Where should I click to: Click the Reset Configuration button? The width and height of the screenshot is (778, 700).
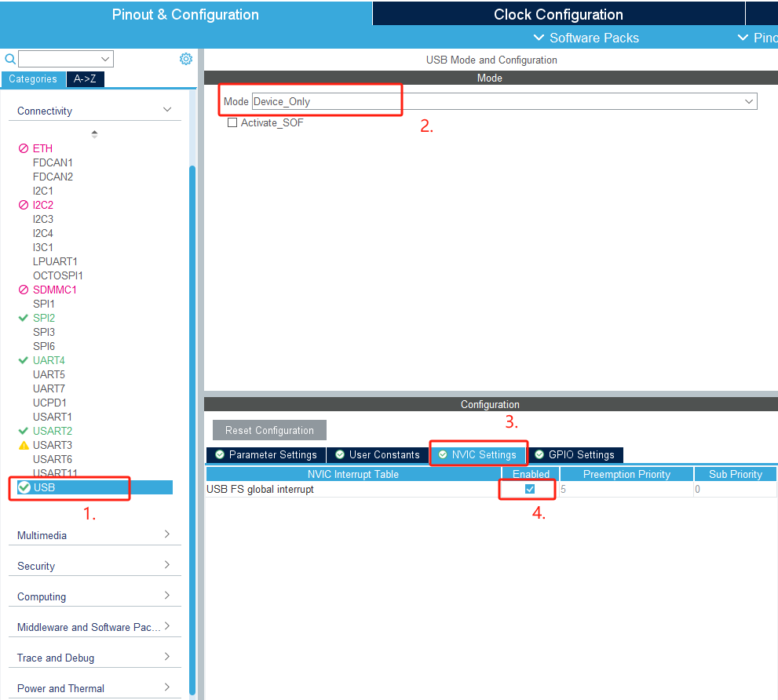(x=269, y=430)
